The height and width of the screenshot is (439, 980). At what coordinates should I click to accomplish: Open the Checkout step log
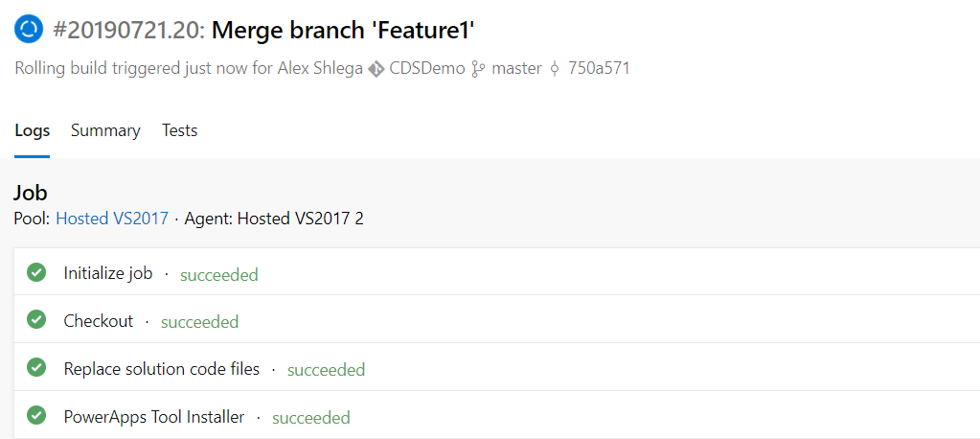point(497,319)
